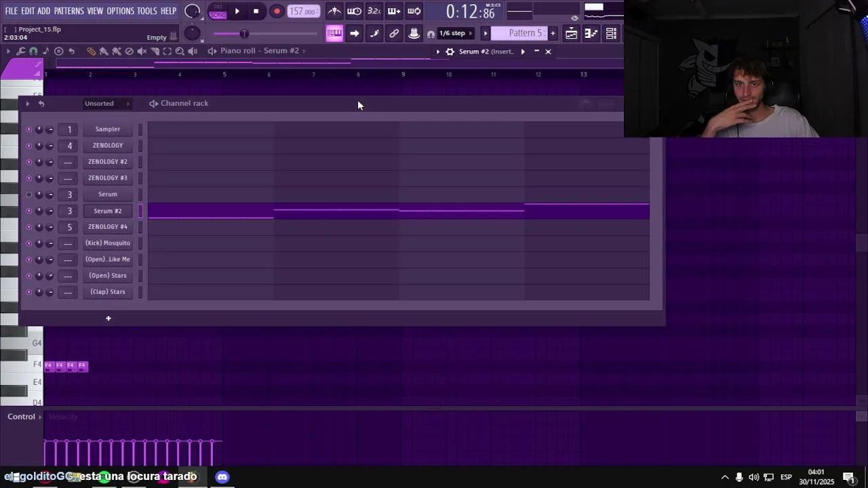Toggle the Serum #2 channel select indicator

[x=140, y=211]
